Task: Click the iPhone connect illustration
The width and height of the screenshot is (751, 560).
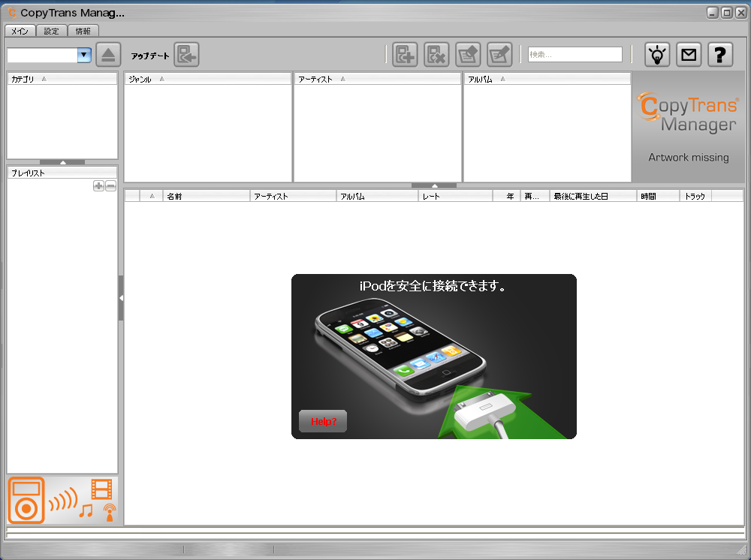Action: 434,357
